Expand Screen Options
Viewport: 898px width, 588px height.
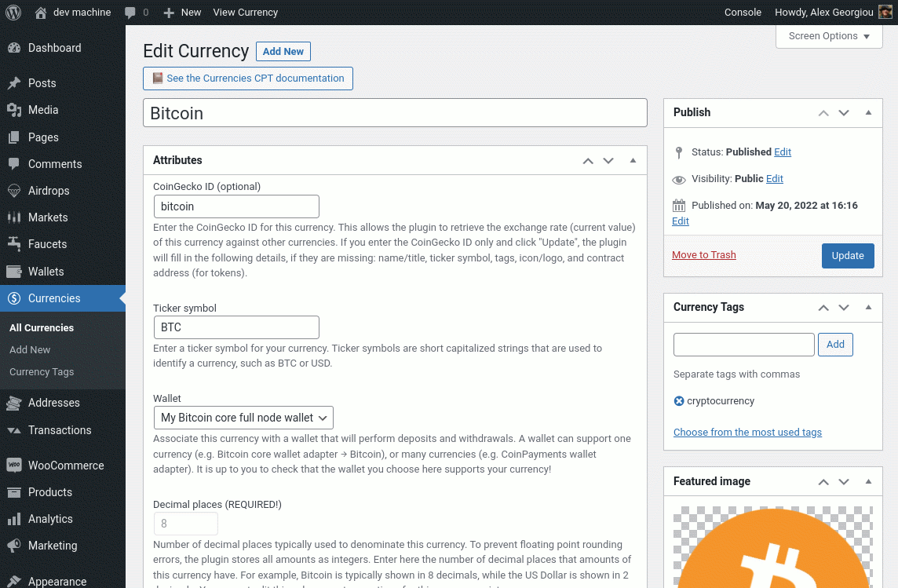pyautogui.click(x=829, y=36)
